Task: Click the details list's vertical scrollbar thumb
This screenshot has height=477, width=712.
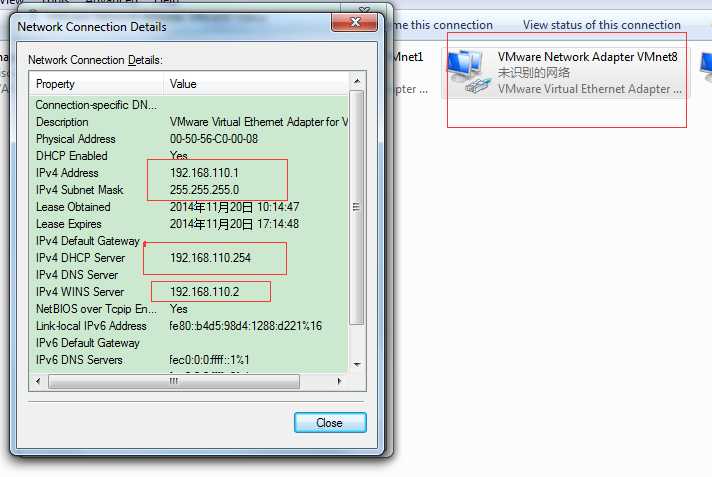Action: point(357,208)
